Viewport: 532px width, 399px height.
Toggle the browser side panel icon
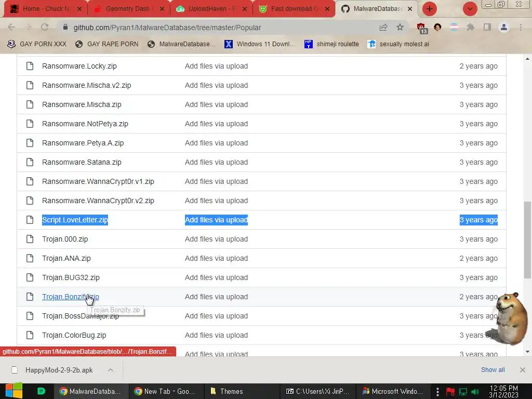487,27
